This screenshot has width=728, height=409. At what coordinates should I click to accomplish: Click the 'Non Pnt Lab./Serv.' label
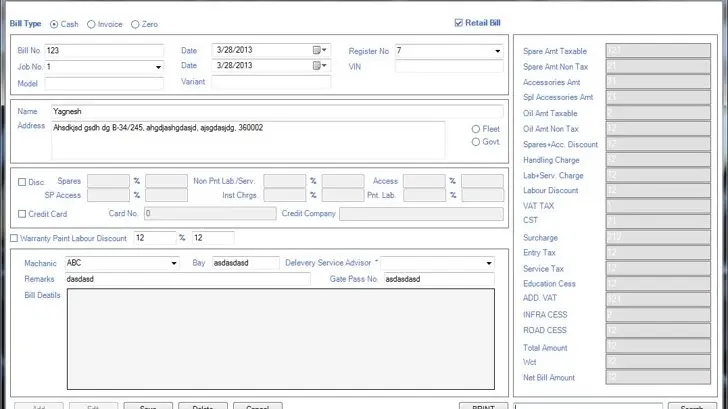click(x=224, y=181)
